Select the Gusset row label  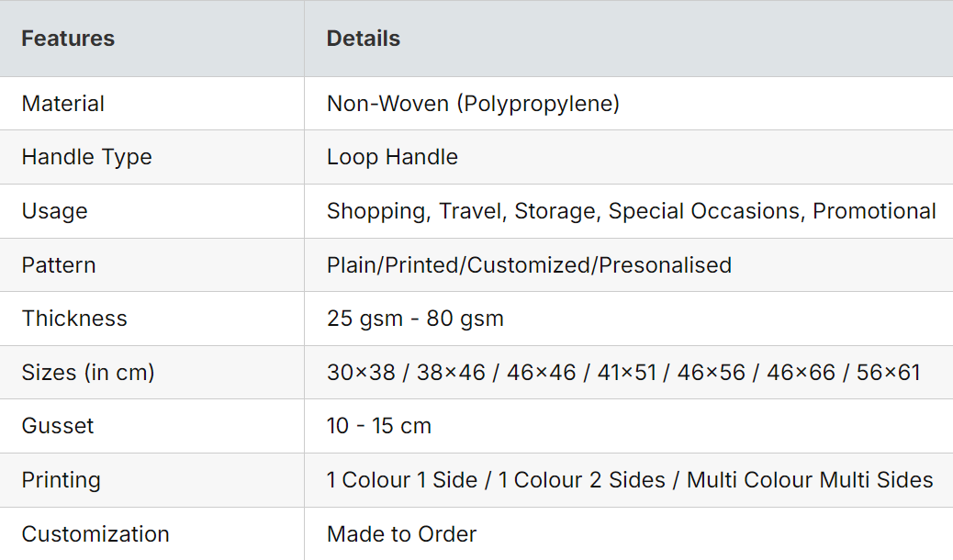(58, 426)
